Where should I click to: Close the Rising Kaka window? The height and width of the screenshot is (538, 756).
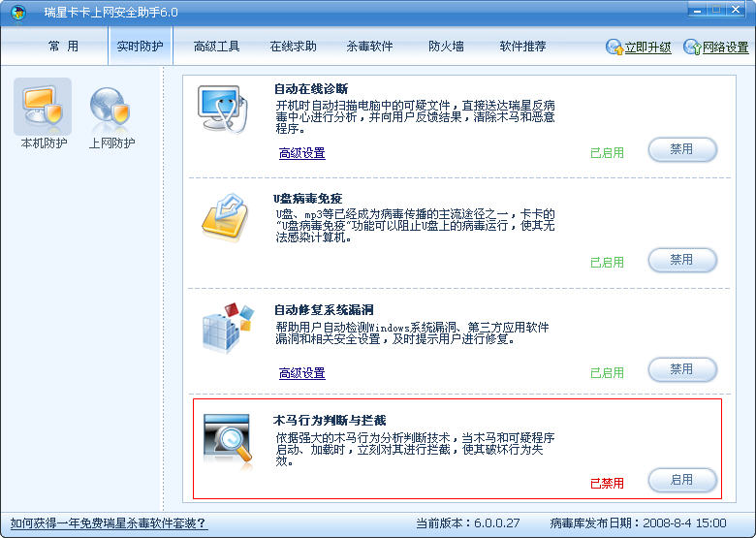(736, 10)
